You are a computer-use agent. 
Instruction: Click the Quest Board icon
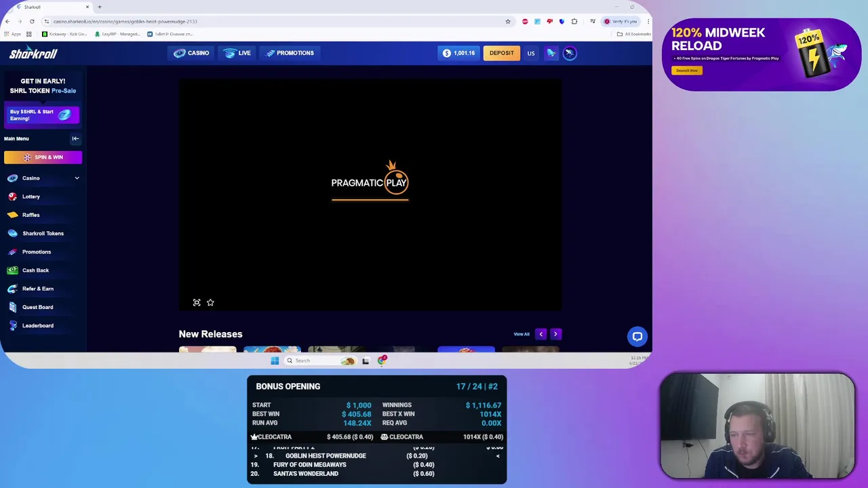12,307
